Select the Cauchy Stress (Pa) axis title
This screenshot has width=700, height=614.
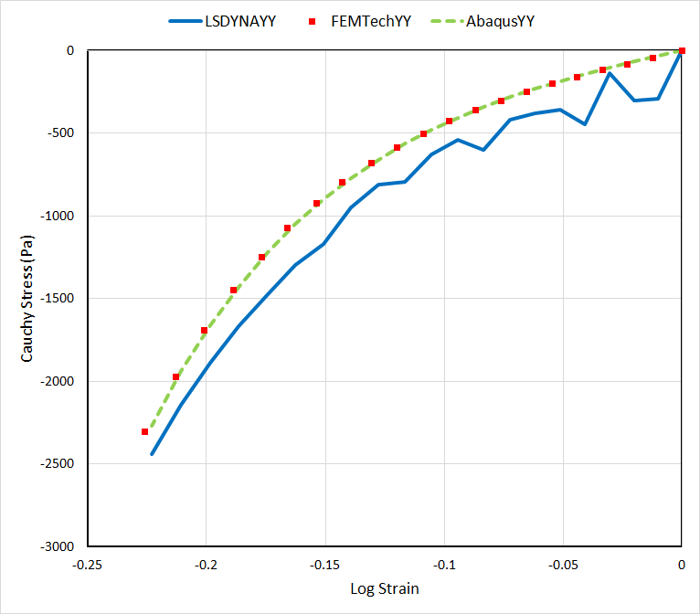tap(28, 298)
